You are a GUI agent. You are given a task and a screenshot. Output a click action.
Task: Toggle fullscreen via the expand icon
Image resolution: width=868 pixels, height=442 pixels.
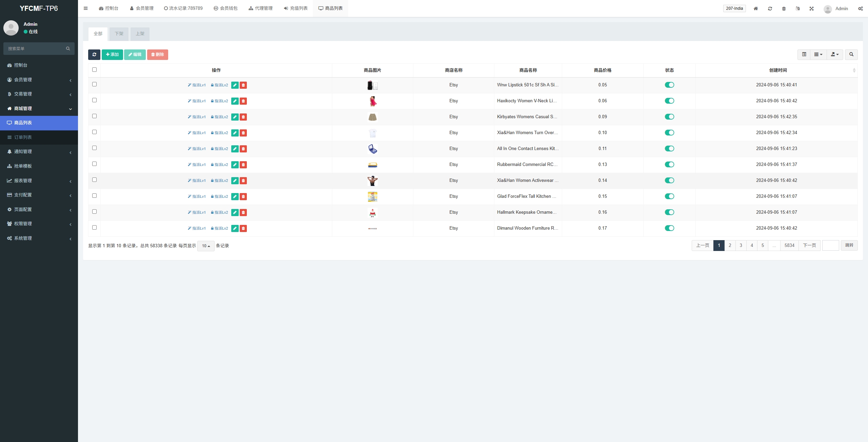pyautogui.click(x=811, y=8)
